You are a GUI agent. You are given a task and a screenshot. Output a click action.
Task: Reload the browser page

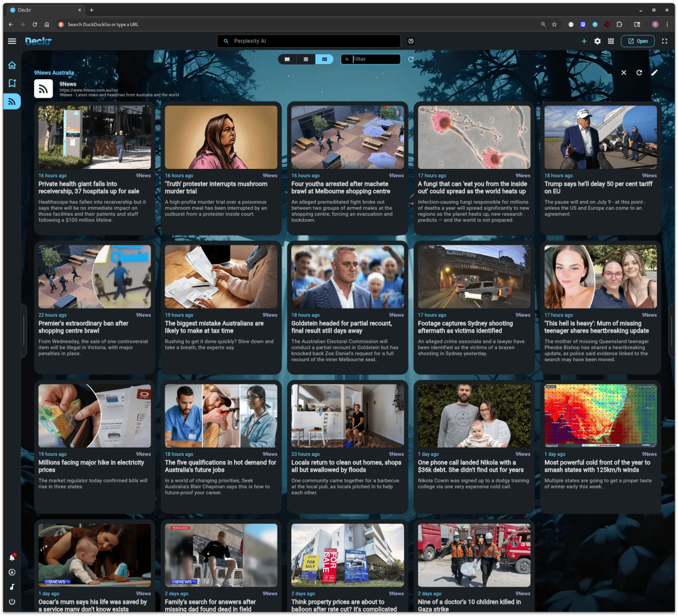pos(35,24)
